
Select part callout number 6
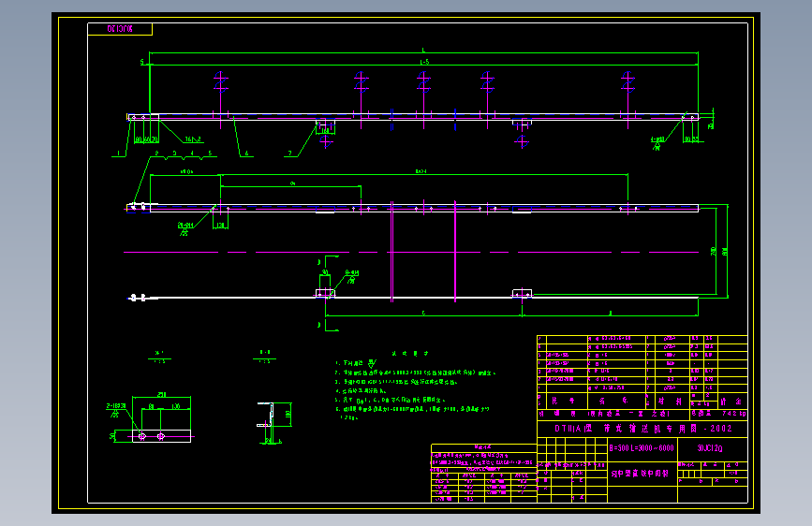point(246,153)
